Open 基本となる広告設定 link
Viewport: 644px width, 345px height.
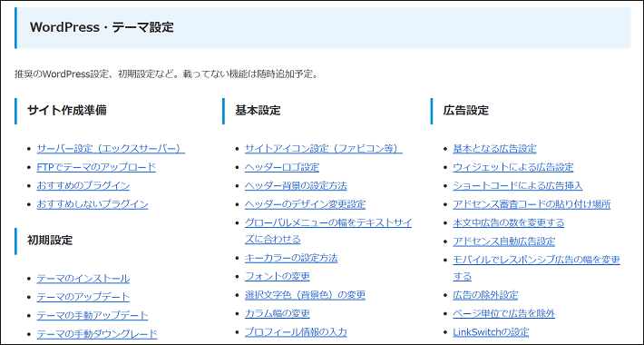point(494,149)
